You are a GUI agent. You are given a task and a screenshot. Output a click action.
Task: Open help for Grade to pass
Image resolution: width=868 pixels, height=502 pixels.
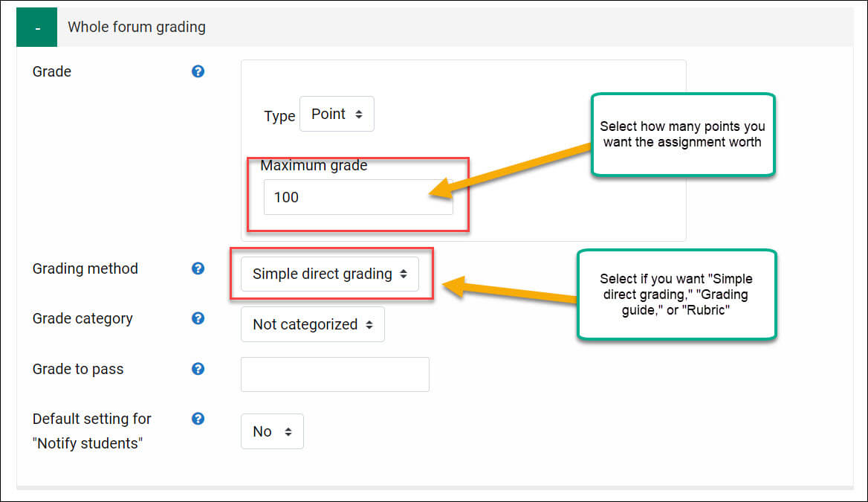pyautogui.click(x=198, y=369)
